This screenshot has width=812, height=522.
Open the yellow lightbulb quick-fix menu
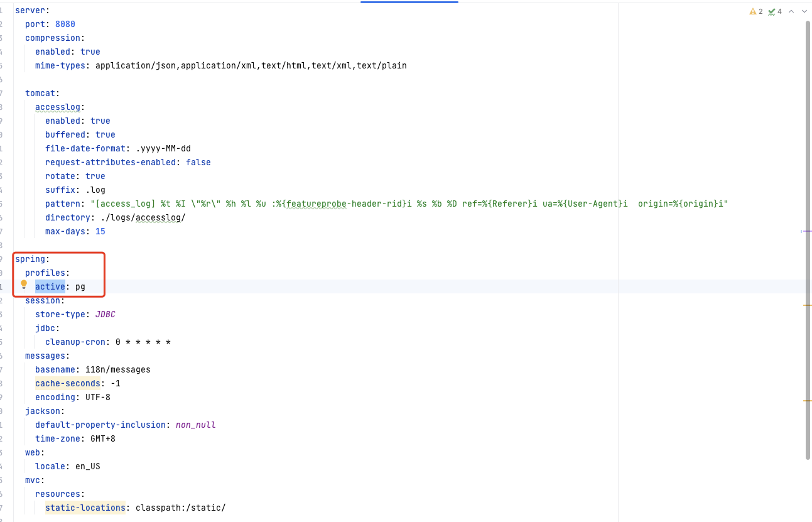click(x=24, y=285)
